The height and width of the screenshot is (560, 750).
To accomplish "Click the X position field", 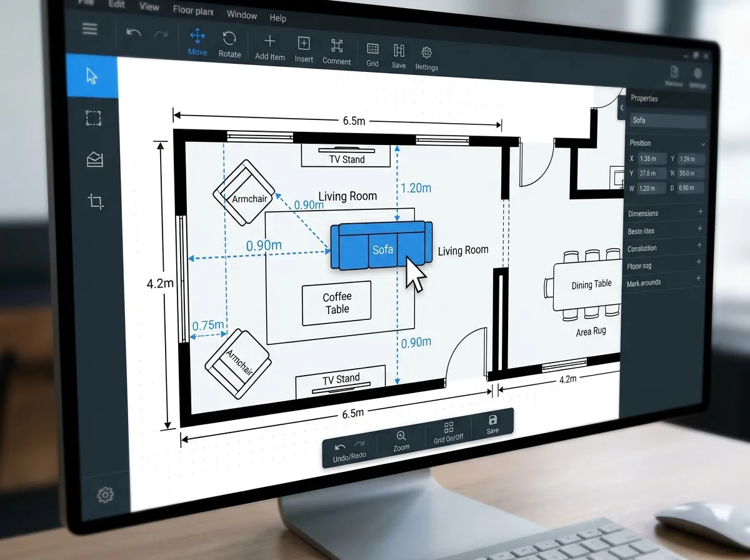I will point(652,159).
